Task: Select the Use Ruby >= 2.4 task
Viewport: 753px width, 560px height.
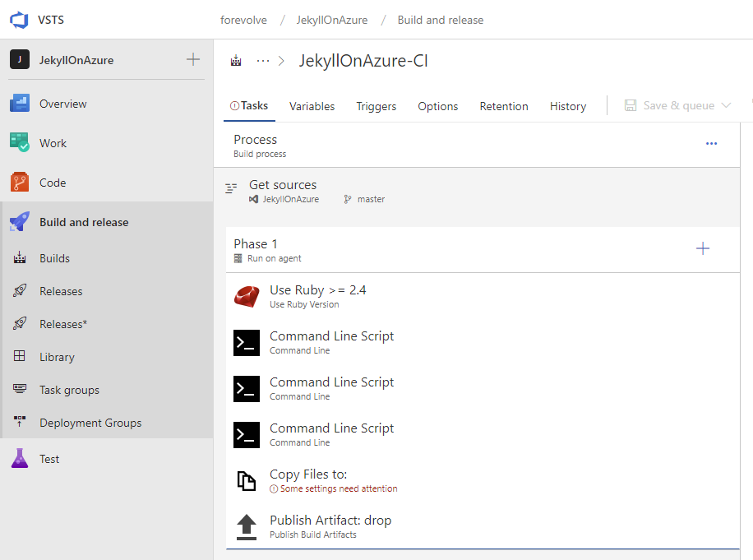Action: [x=483, y=296]
